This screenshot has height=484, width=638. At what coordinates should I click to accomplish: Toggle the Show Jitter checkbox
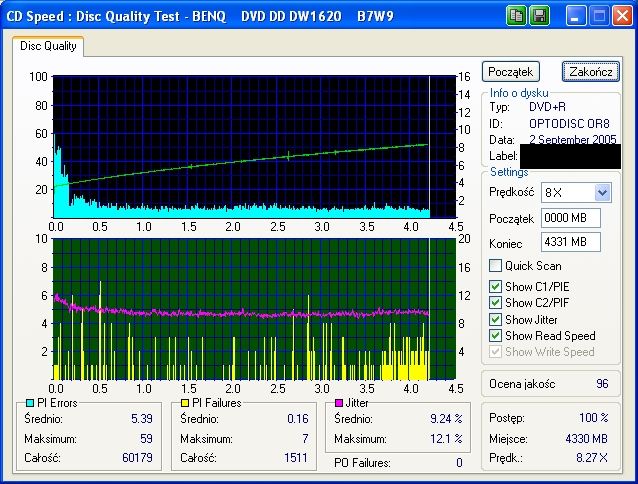click(x=495, y=319)
